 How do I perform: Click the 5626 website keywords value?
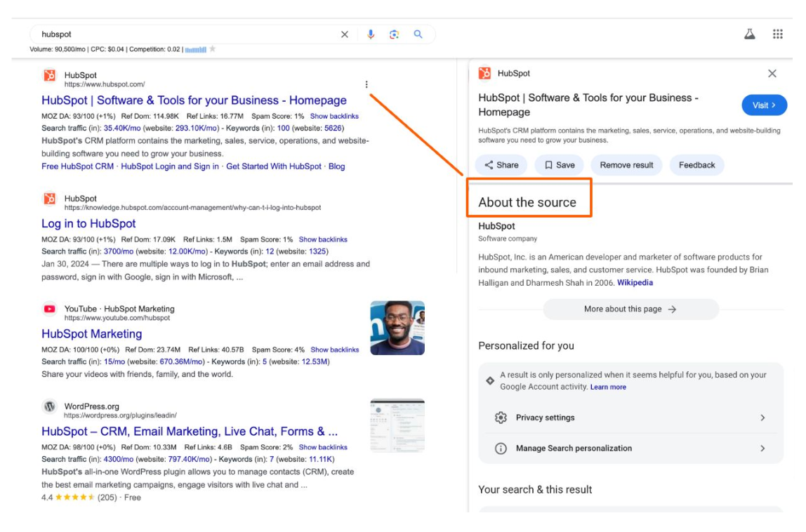pos(333,128)
